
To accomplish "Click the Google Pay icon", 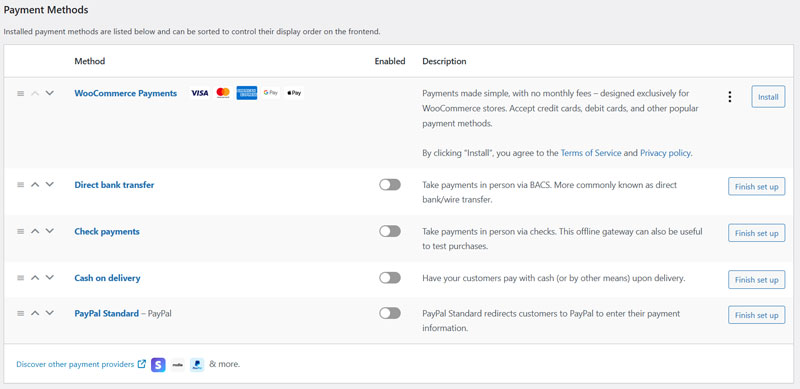I will pyautogui.click(x=270, y=93).
